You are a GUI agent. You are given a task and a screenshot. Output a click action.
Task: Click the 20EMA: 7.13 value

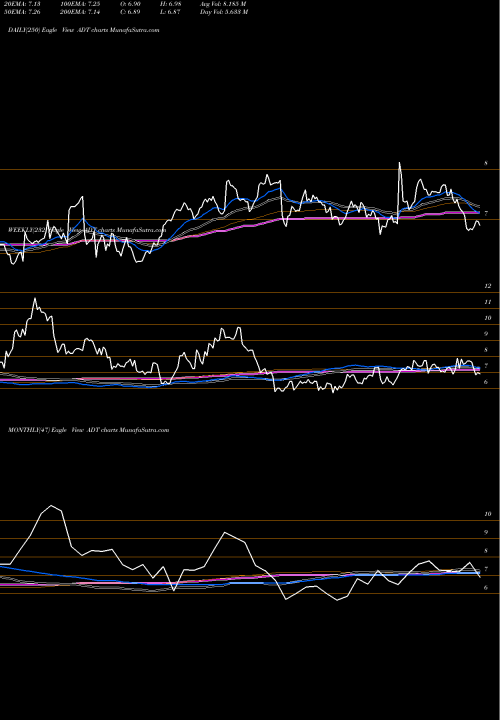click(x=22, y=4)
